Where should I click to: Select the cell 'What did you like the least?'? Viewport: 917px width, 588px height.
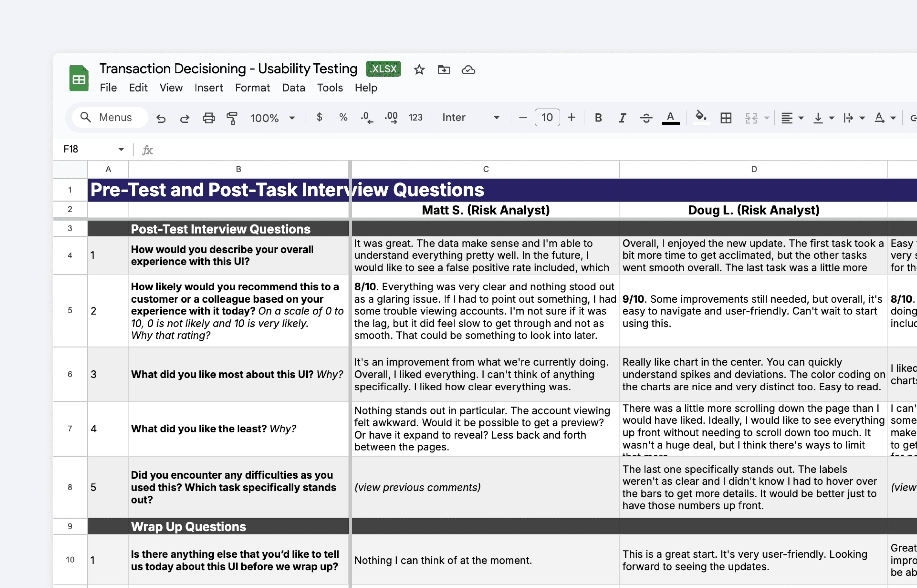tap(238, 428)
